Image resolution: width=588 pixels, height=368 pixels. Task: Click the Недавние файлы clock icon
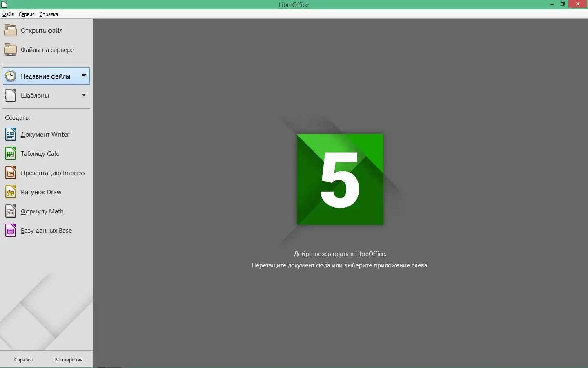(10, 76)
